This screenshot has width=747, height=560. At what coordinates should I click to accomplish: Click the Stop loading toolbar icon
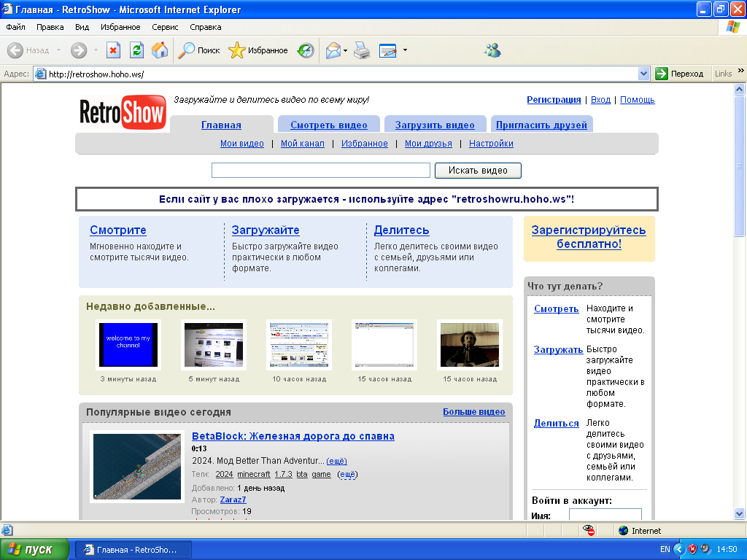tap(113, 50)
